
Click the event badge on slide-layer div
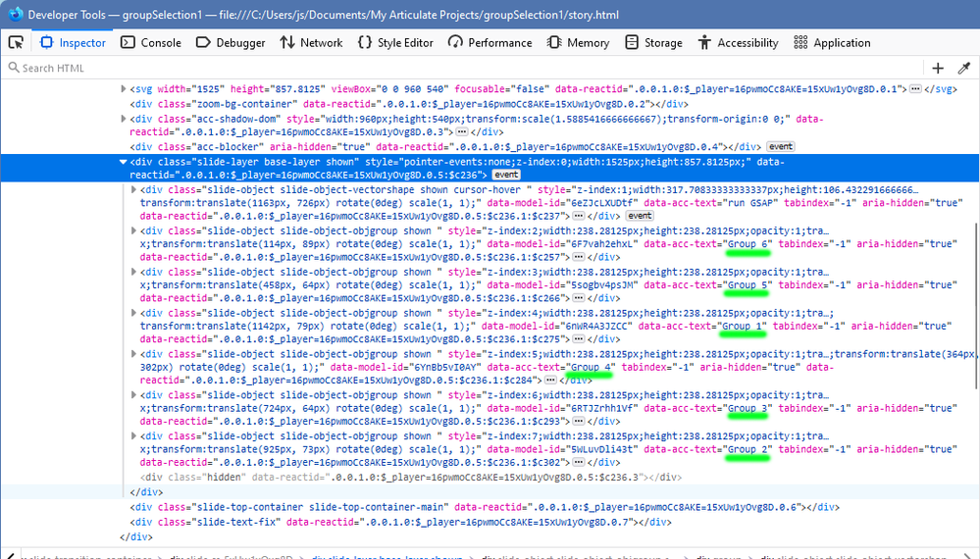click(x=506, y=175)
